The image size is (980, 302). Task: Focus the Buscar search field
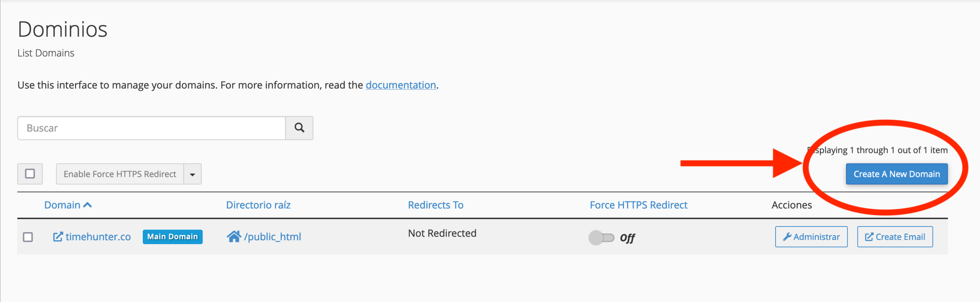pos(152,128)
